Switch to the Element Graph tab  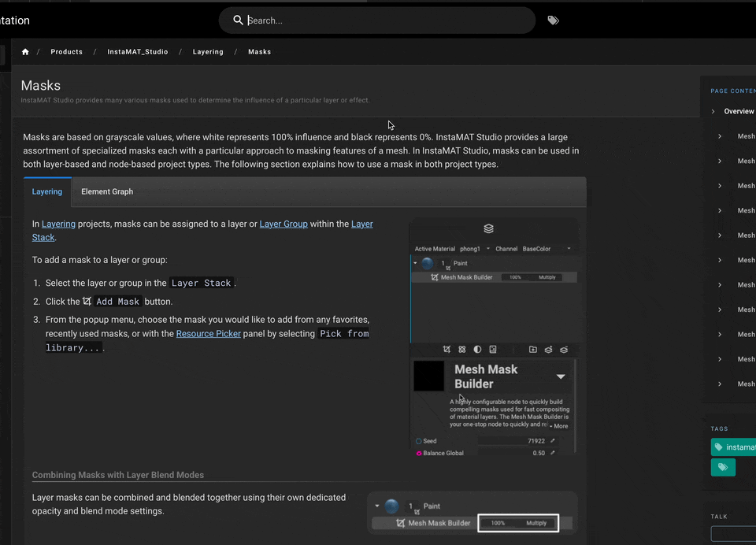(x=107, y=191)
